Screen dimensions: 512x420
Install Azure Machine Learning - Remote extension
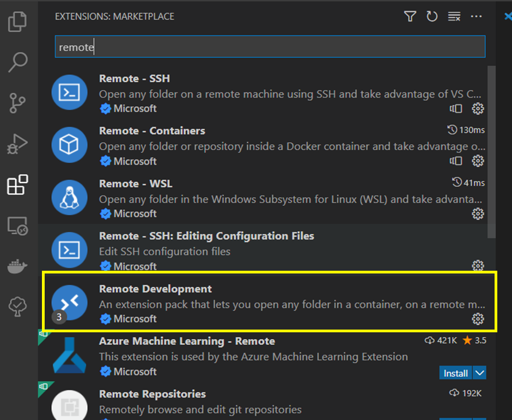point(455,373)
